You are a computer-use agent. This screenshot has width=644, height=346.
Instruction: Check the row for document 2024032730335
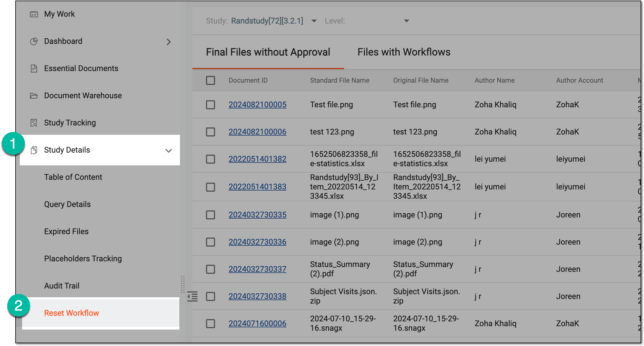211,215
